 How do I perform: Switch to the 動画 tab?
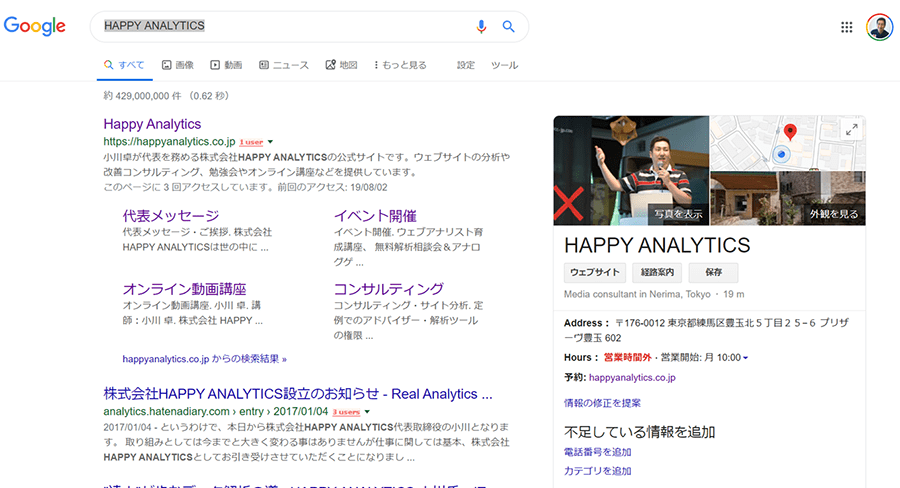point(226,65)
